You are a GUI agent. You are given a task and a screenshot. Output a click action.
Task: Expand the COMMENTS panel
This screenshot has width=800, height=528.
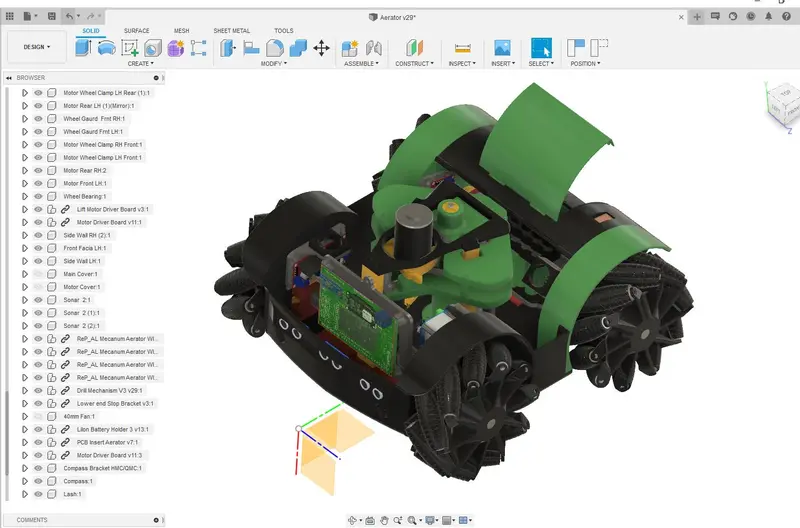(156, 520)
